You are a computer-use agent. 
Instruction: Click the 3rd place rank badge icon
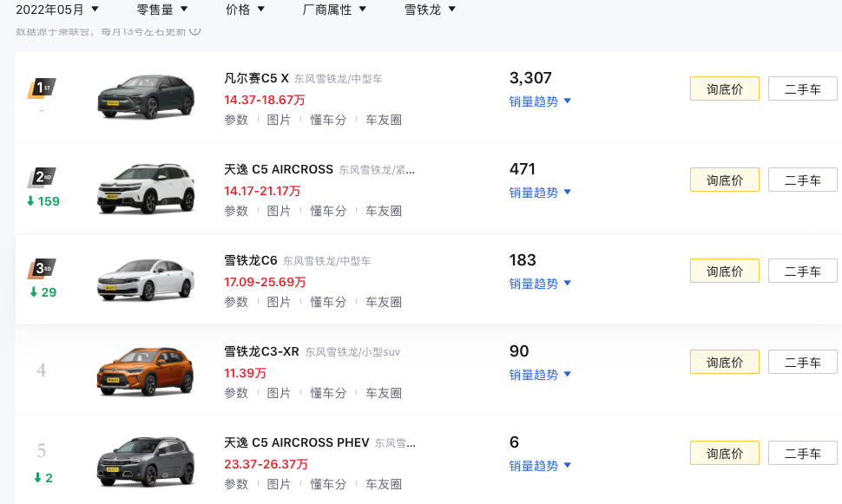(42, 269)
